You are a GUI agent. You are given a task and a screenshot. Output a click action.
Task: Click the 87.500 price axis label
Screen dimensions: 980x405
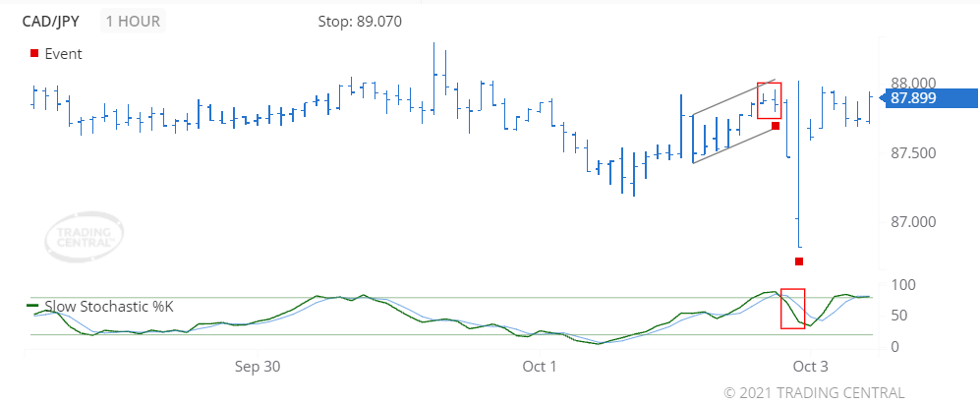913,153
